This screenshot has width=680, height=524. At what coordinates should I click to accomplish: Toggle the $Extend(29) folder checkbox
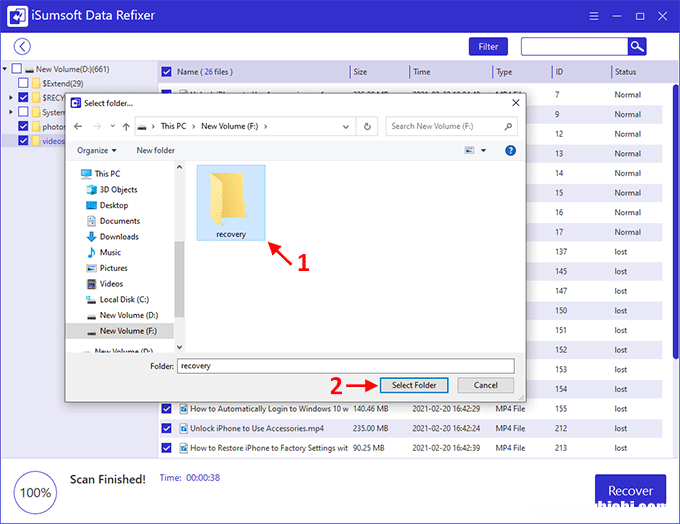point(23,83)
